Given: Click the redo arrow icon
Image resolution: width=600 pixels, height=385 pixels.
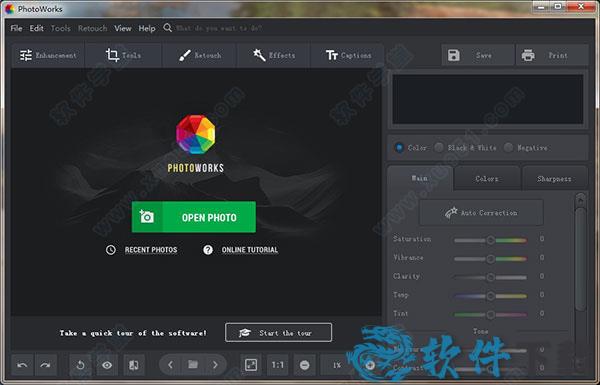Looking at the screenshot, I should (x=46, y=365).
